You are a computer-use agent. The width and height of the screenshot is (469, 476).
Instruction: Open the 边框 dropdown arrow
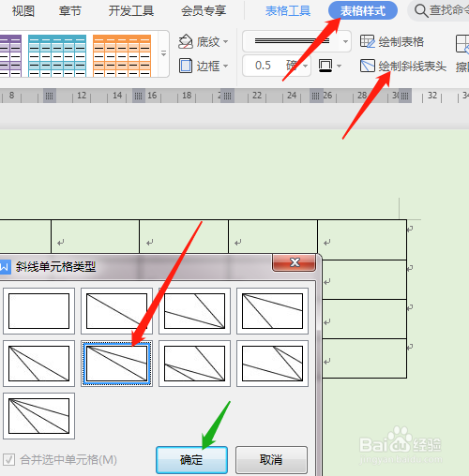pyautogui.click(x=226, y=66)
